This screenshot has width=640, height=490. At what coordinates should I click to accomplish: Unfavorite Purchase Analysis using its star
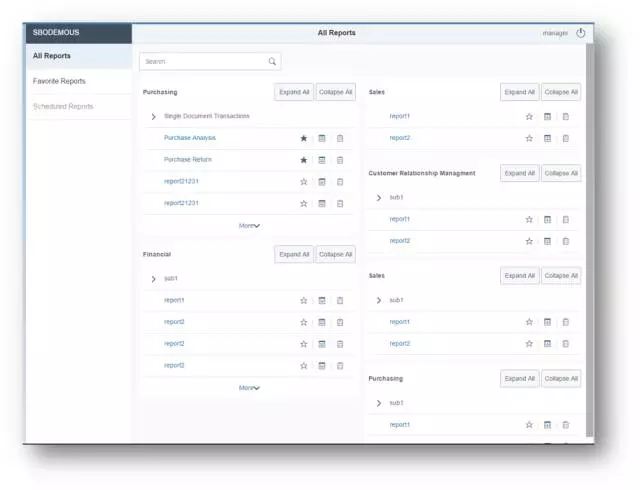click(x=304, y=138)
